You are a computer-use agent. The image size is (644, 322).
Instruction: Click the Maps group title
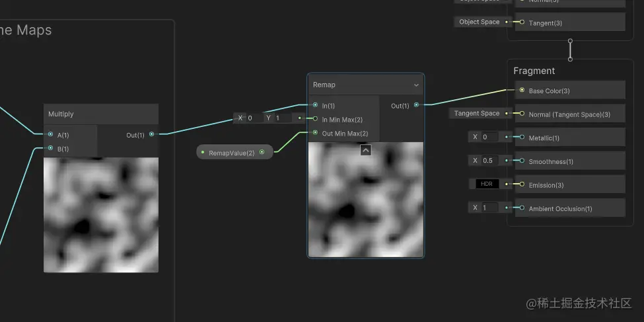[26, 30]
